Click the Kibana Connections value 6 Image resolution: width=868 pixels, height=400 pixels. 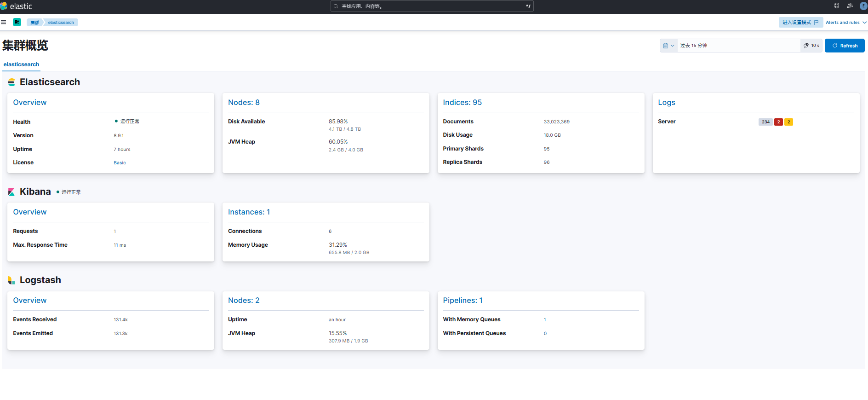tap(330, 232)
